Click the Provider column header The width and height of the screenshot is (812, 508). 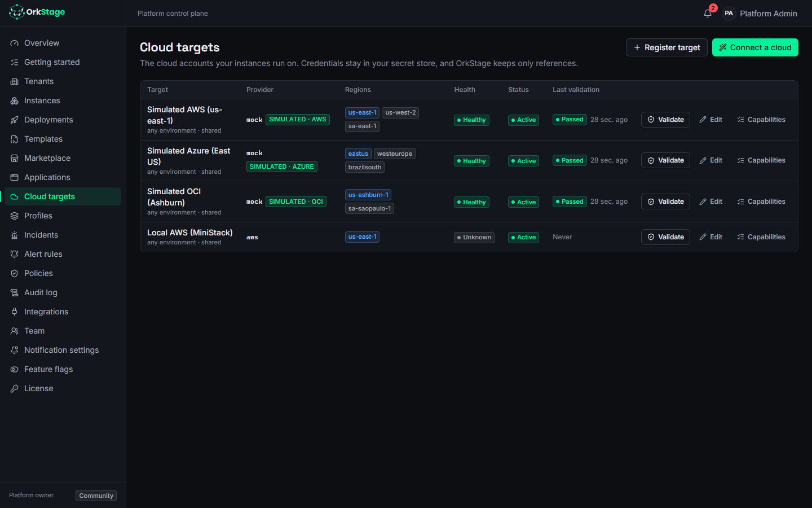[x=260, y=90]
